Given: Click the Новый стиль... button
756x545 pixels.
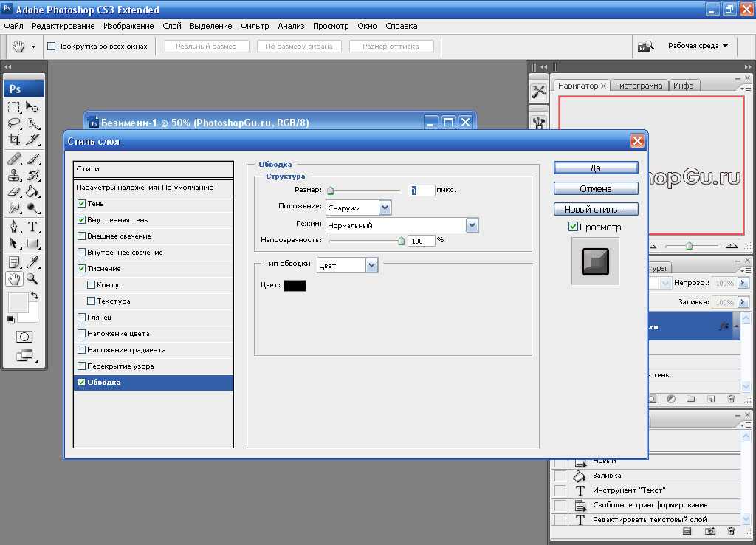Looking at the screenshot, I should 596,209.
